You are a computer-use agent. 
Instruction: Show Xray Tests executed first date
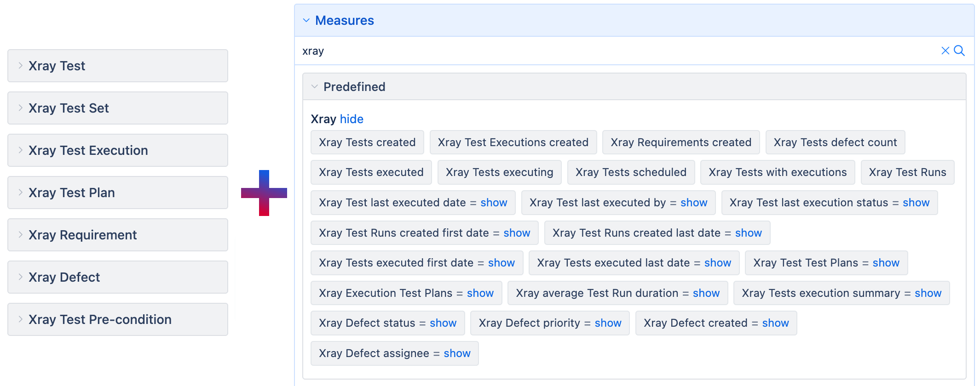coord(502,263)
